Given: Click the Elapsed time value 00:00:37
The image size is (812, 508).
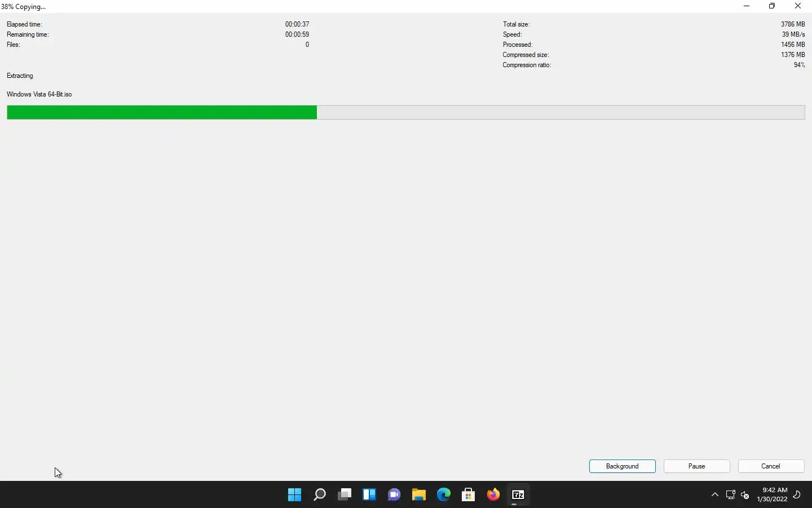Looking at the screenshot, I should click(x=297, y=24).
